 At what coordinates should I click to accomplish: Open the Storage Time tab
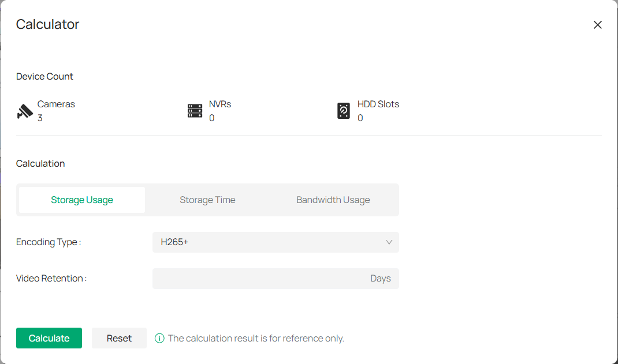207,200
